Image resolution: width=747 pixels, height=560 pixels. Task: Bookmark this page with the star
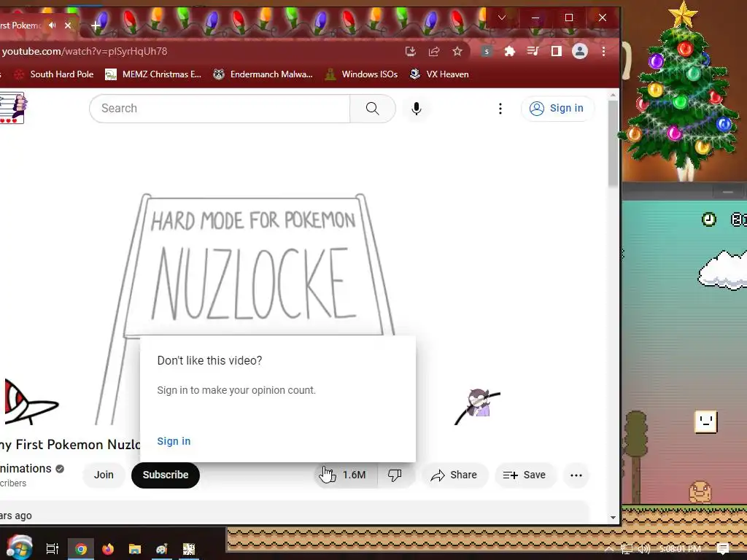point(457,52)
